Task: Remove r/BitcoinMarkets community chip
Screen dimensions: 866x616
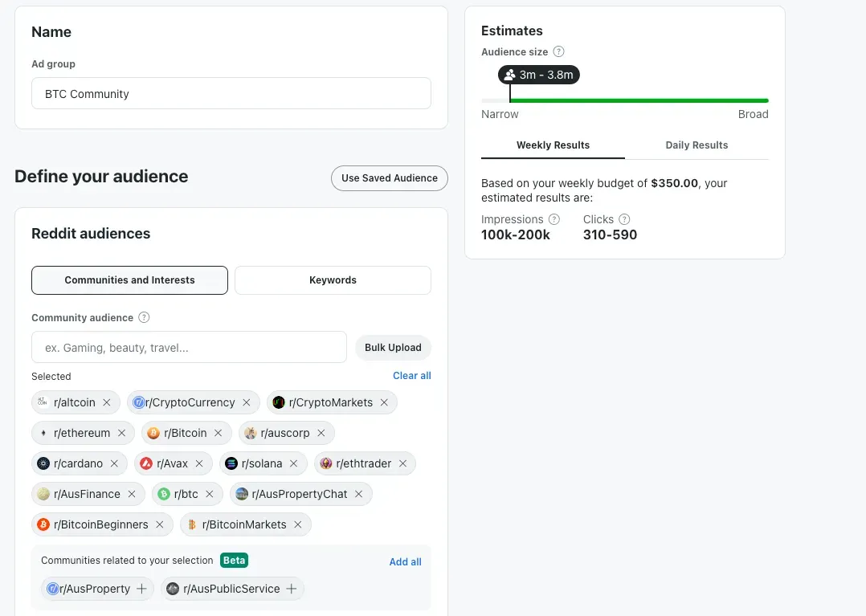Action: click(x=298, y=524)
